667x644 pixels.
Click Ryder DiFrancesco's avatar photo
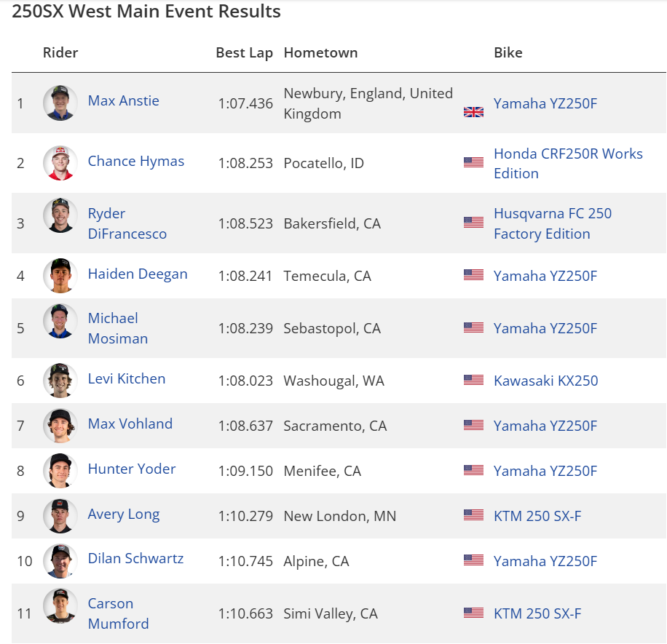(60, 216)
